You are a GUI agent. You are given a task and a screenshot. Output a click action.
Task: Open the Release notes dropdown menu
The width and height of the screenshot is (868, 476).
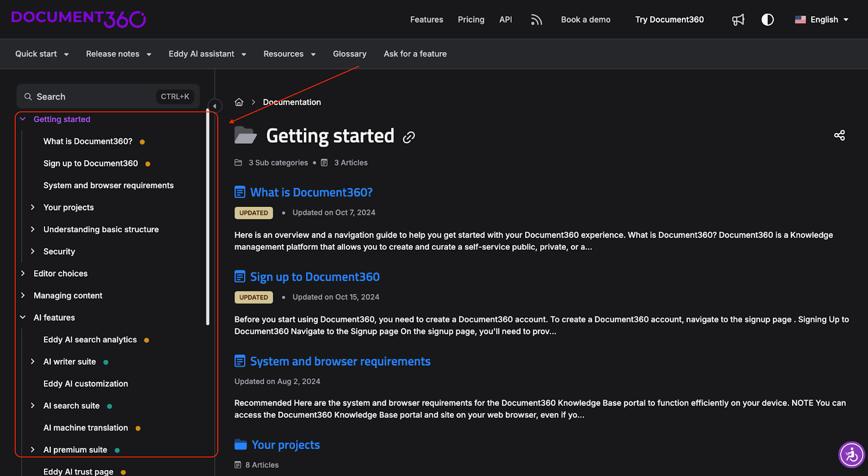(119, 54)
